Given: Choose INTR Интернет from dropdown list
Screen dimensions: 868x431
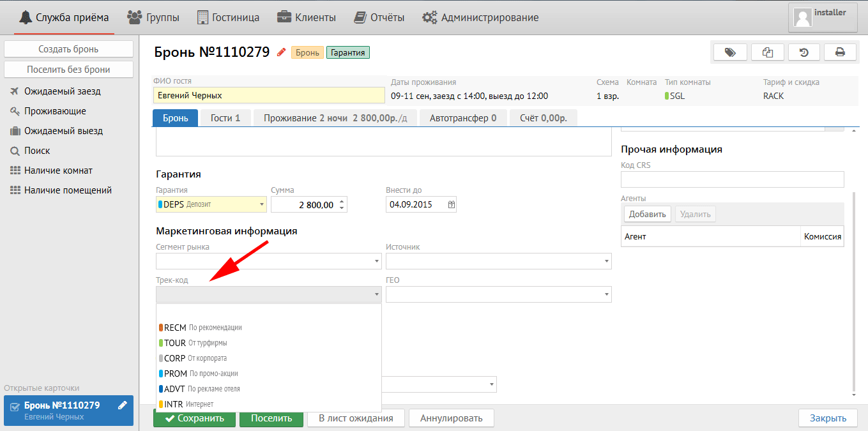Looking at the screenshot, I should [189, 404].
